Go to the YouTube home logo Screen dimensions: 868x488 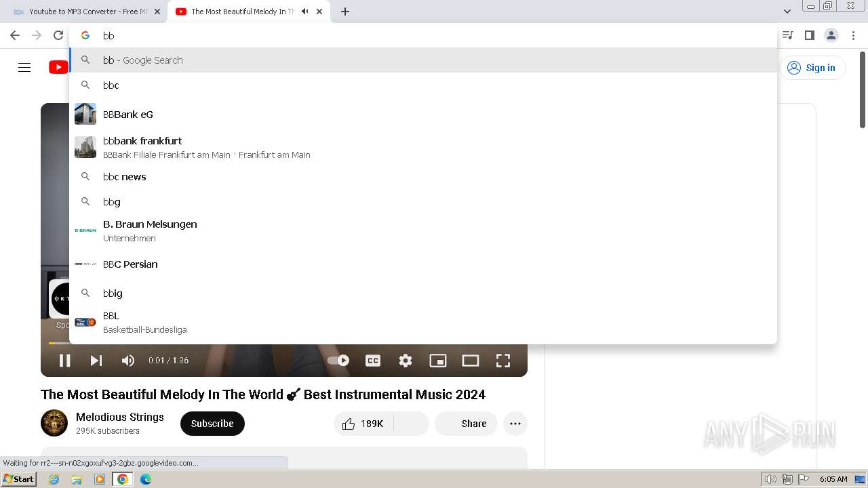(58, 67)
